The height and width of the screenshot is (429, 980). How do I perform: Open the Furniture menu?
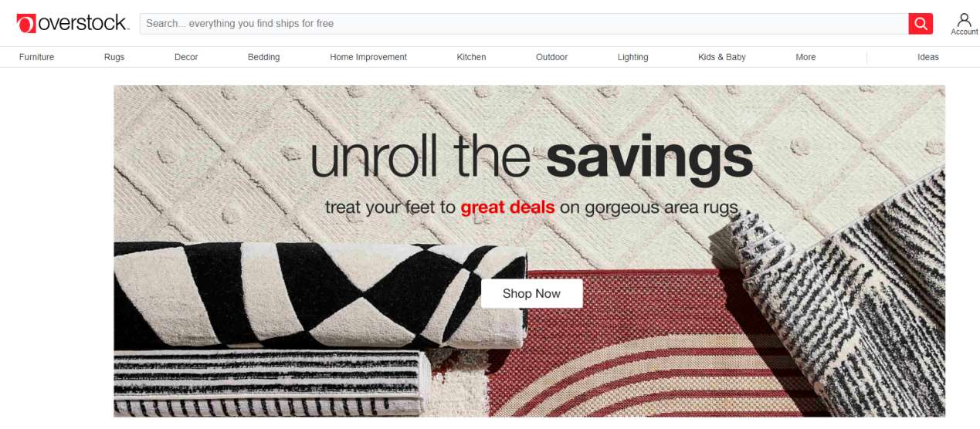[x=37, y=57]
